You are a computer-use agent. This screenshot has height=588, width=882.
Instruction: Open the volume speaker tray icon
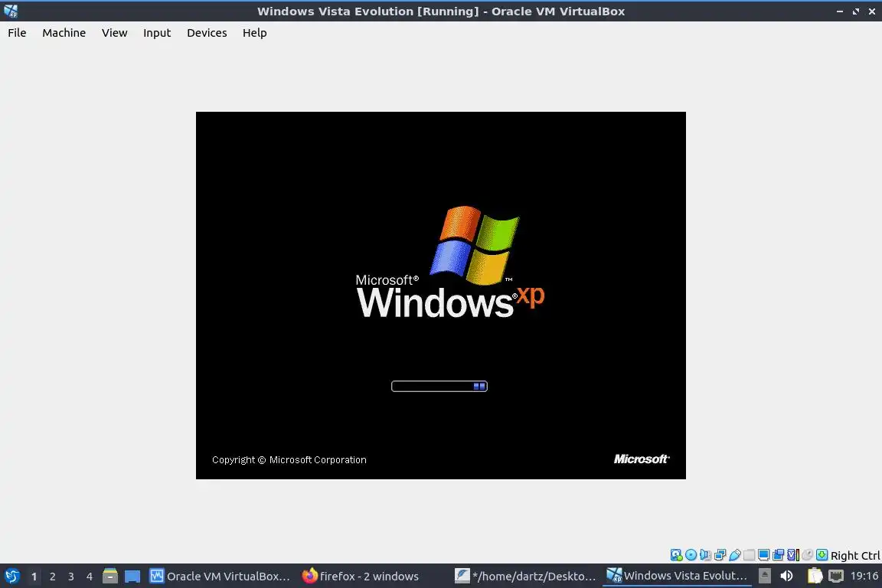tap(786, 576)
